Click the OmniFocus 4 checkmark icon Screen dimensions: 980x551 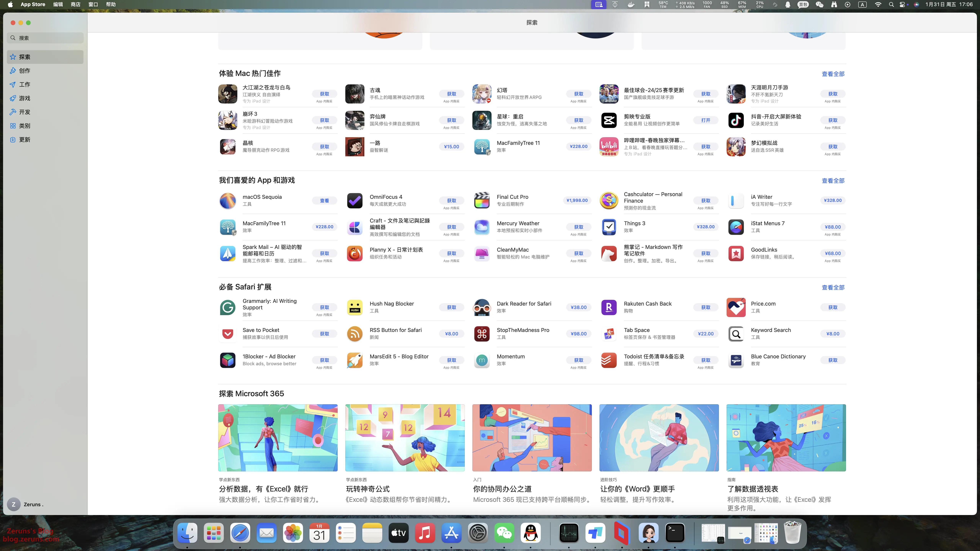pos(354,200)
